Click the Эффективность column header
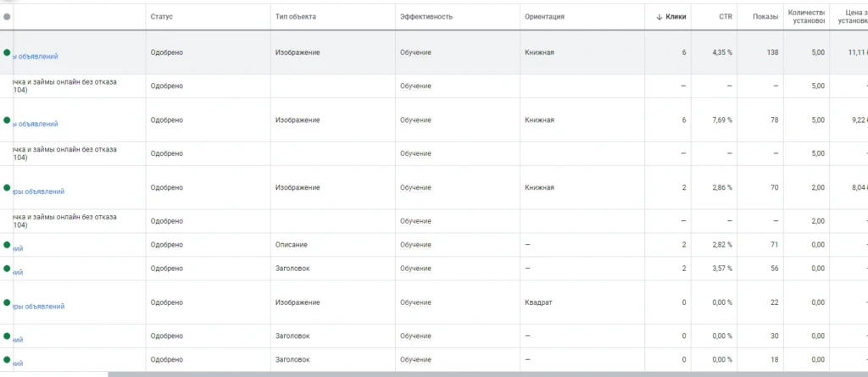This screenshot has height=377, width=868. tap(426, 17)
